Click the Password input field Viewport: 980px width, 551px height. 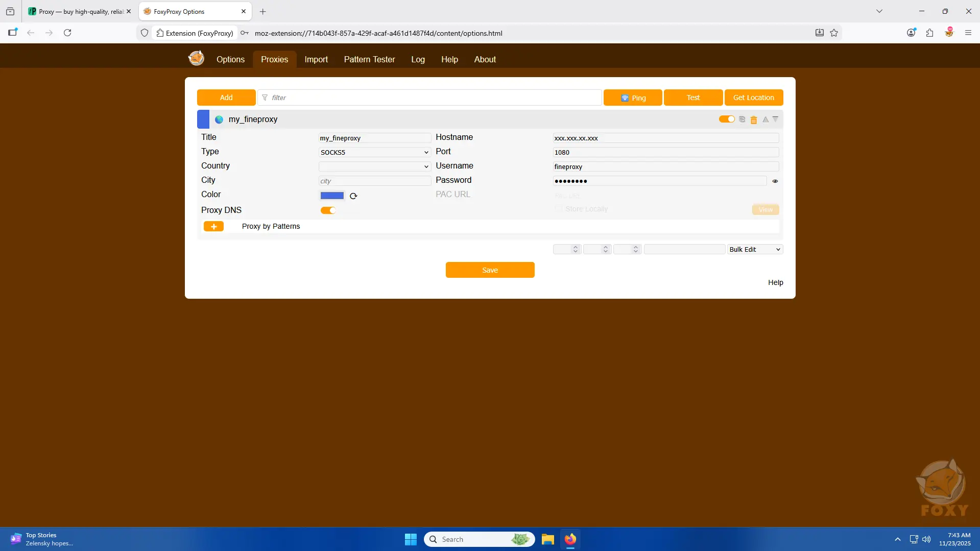point(660,181)
